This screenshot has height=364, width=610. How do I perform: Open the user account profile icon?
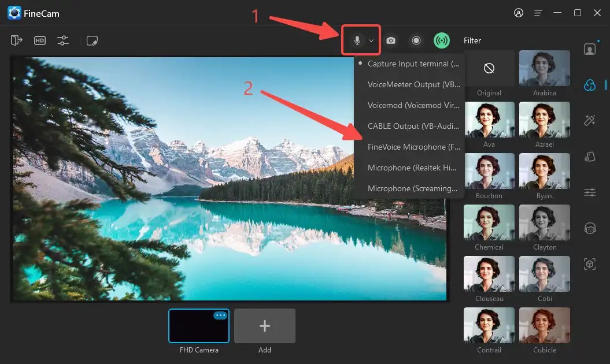pos(519,13)
